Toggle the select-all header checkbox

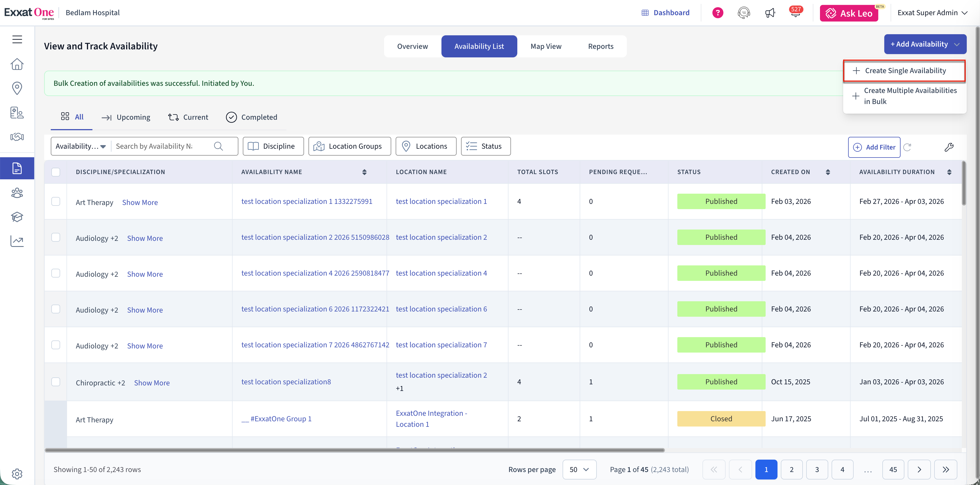pyautogui.click(x=56, y=172)
